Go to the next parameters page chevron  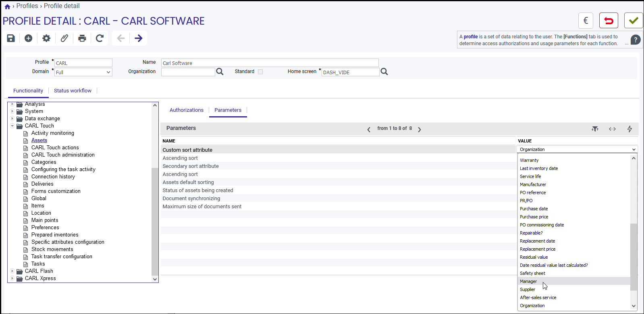pyautogui.click(x=420, y=130)
